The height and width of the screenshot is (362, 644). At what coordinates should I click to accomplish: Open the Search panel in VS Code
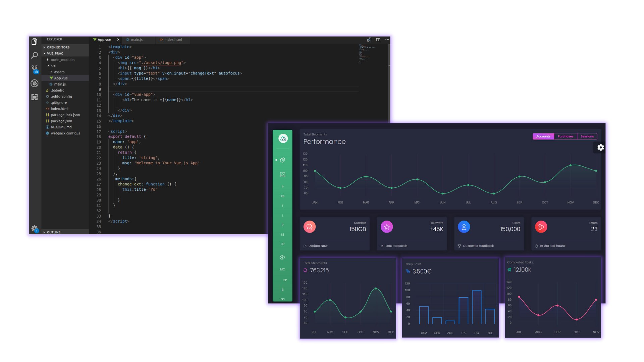pyautogui.click(x=34, y=55)
